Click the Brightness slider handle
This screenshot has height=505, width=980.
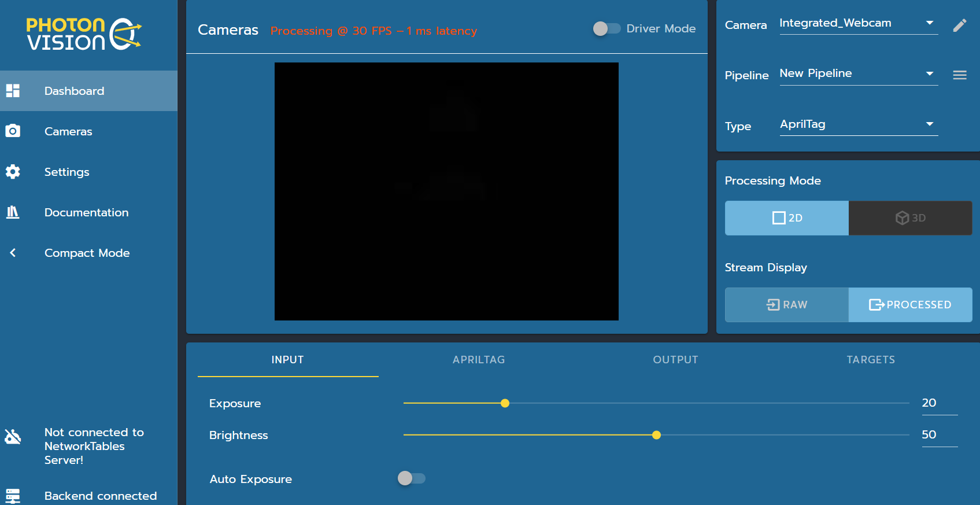tap(656, 435)
